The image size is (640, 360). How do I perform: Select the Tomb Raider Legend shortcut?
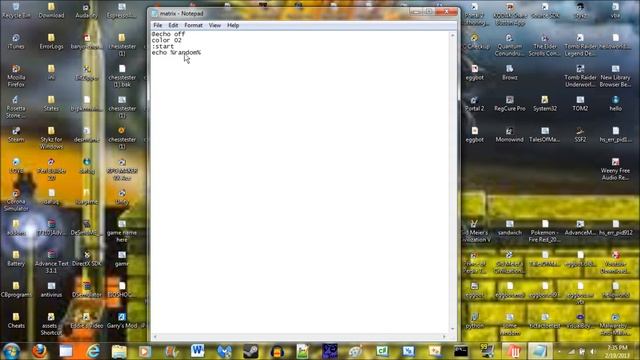[x=580, y=45]
